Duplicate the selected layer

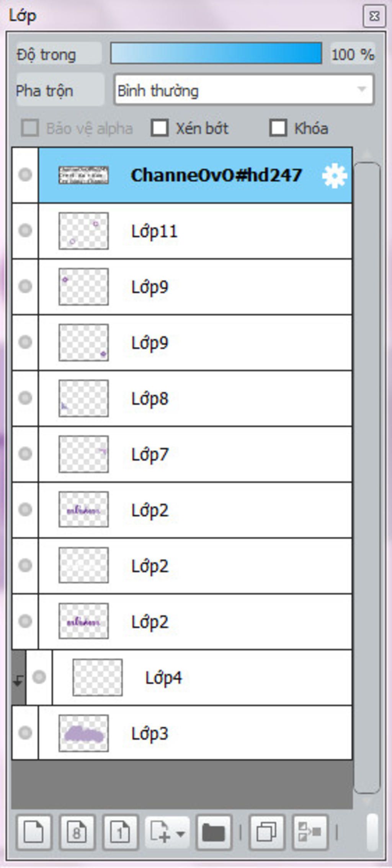(x=266, y=832)
